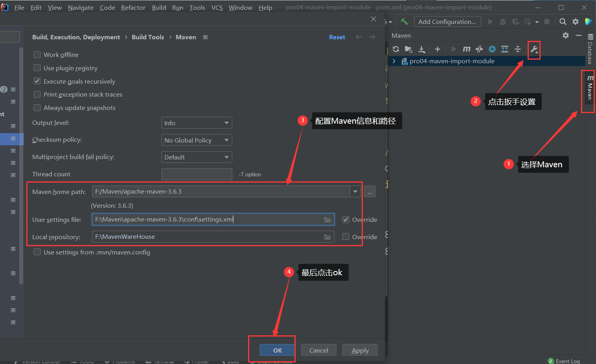The width and height of the screenshot is (596, 364).
Task: Browse folder icon in User settings file field
Action: point(327,219)
